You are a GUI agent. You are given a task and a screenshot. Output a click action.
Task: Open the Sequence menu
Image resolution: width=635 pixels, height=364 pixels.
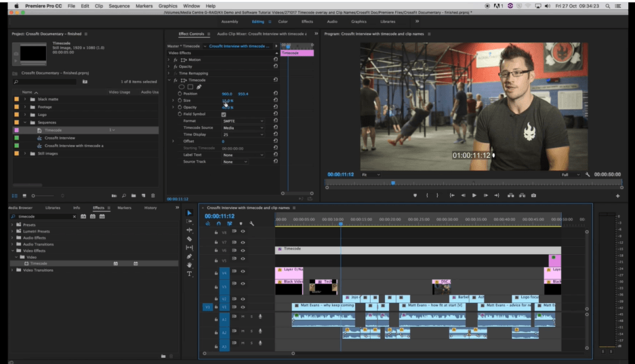tap(119, 6)
